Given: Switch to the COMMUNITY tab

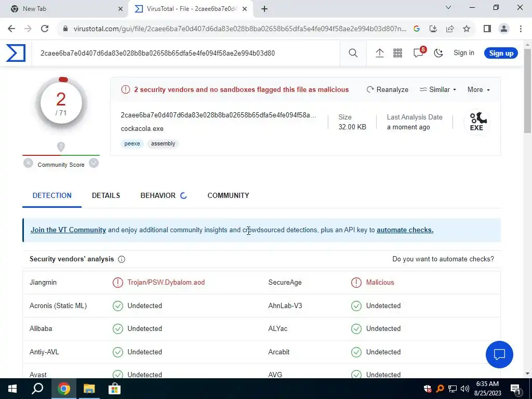Looking at the screenshot, I should [228, 195].
